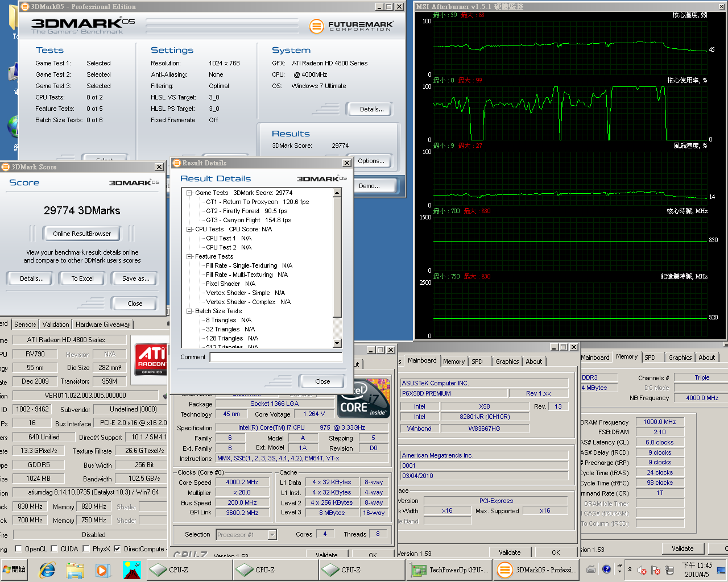
Task: Uncheck the DirectCompute checkbox in GPU-Z
Action: (x=117, y=548)
